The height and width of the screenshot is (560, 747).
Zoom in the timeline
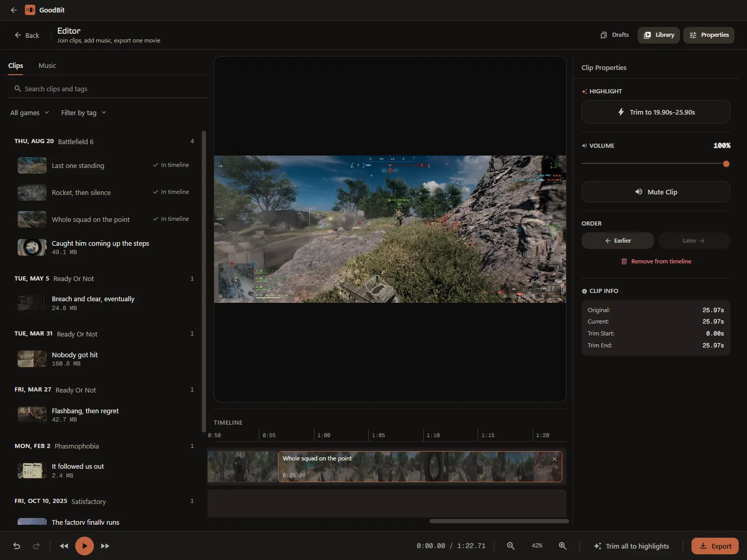tap(562, 546)
